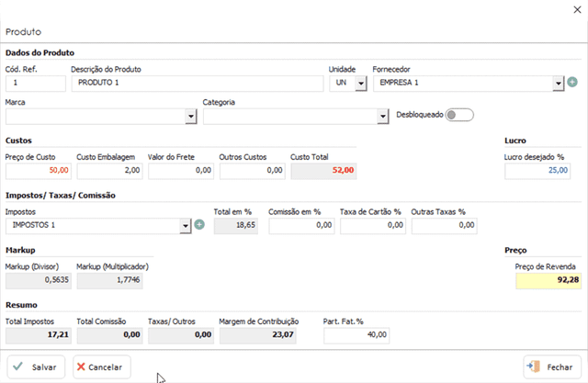588x383 pixels.
Task: Save the product with the Salvar button
Action: (x=36, y=366)
